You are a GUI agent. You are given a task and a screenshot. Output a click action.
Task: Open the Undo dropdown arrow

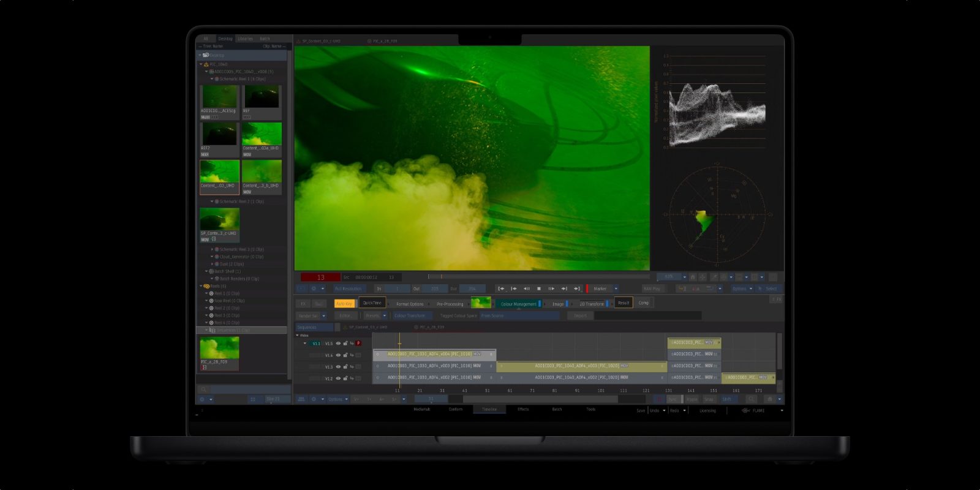tap(664, 410)
